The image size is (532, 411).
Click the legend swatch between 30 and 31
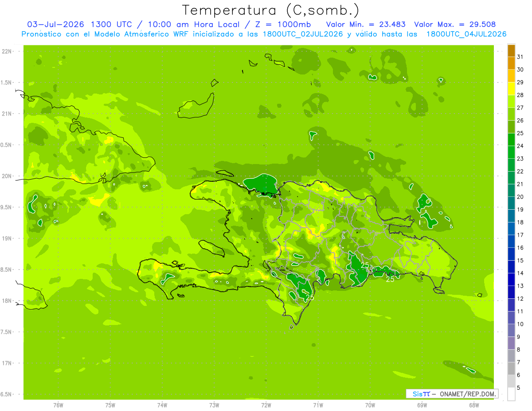coord(511,63)
